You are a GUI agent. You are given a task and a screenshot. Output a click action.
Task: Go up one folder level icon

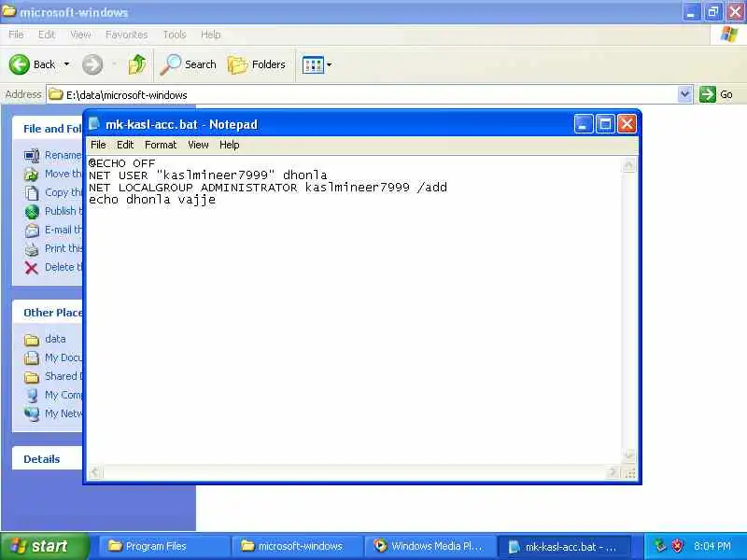click(x=137, y=64)
